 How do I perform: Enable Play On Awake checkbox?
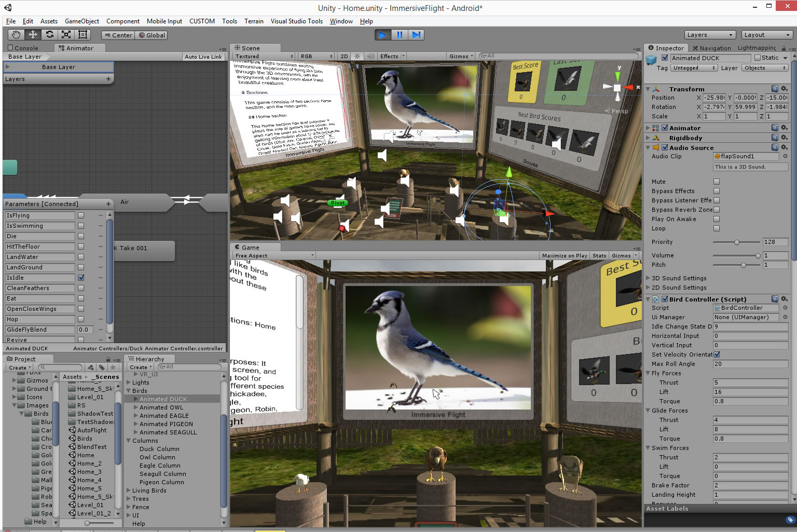(717, 219)
